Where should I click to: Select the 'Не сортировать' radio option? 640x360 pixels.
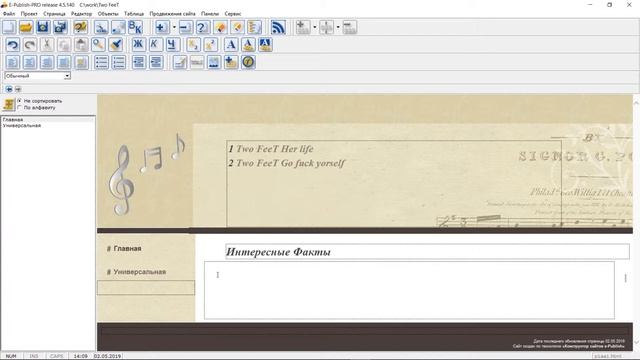[40, 101]
